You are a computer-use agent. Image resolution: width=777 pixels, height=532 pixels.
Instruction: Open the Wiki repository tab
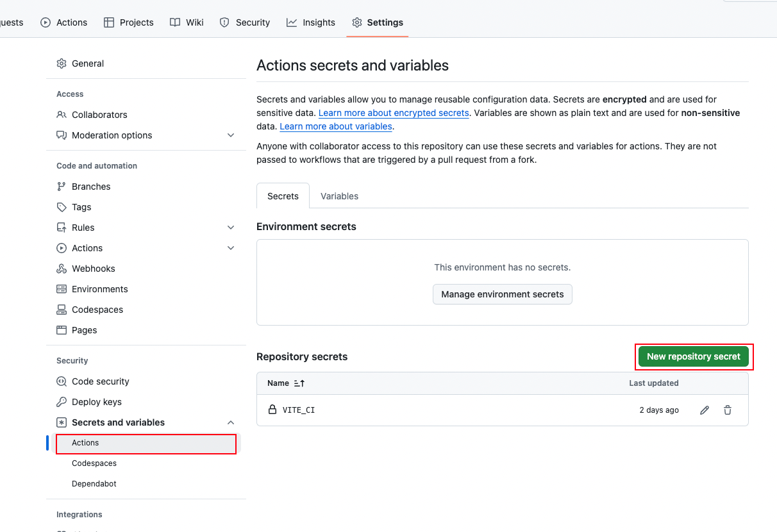[x=187, y=22]
